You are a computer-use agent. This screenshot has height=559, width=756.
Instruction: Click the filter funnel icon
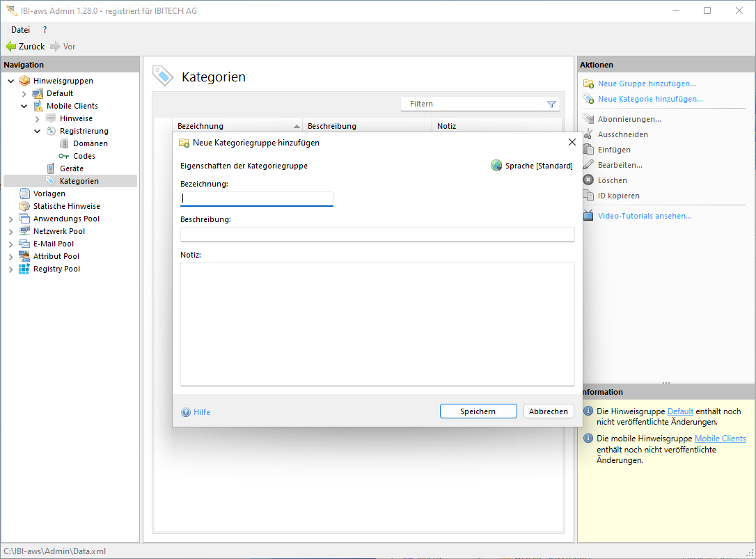(x=551, y=104)
